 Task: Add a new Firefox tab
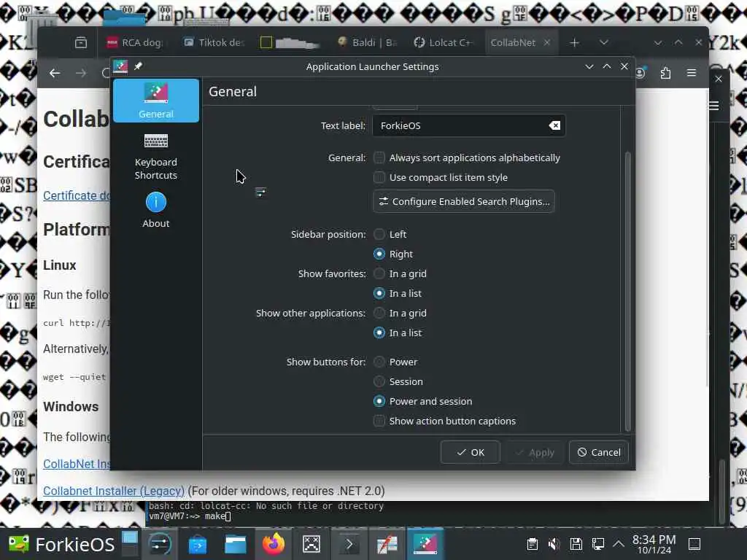[575, 43]
